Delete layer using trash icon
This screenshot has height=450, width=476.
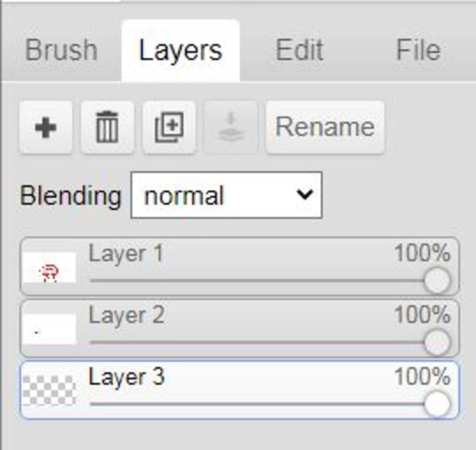coord(107,128)
